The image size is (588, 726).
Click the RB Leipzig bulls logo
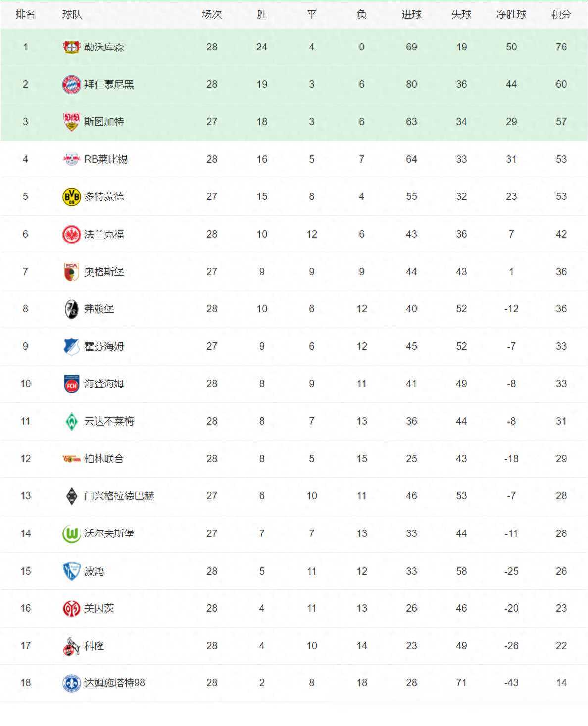coord(71,159)
